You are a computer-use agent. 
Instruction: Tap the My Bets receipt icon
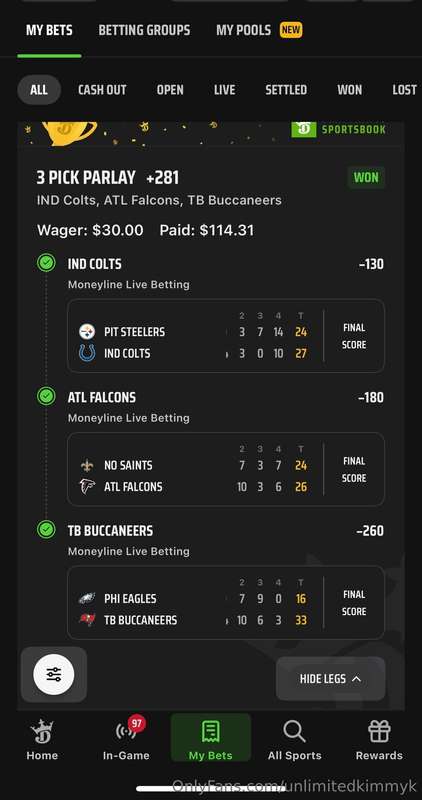211,731
